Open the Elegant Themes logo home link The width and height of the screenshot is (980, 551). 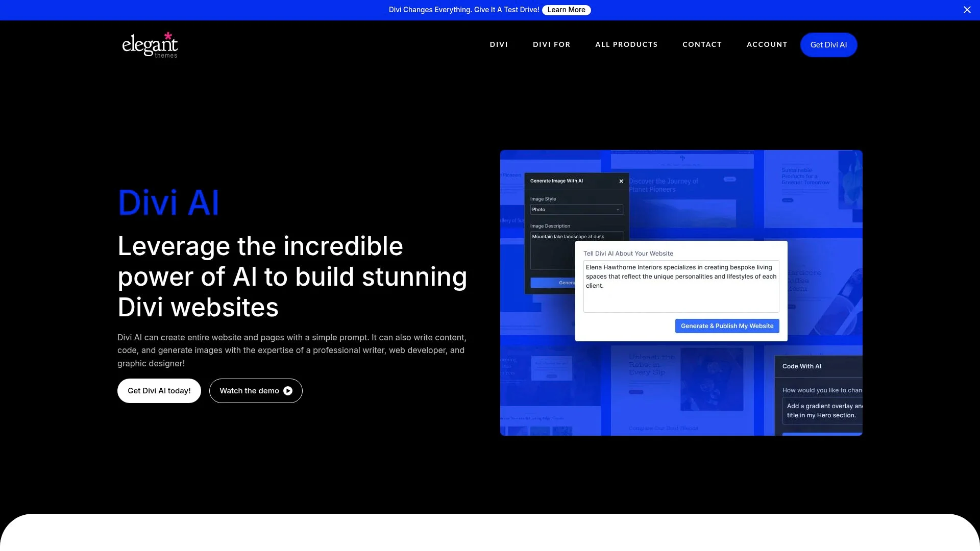[150, 45]
